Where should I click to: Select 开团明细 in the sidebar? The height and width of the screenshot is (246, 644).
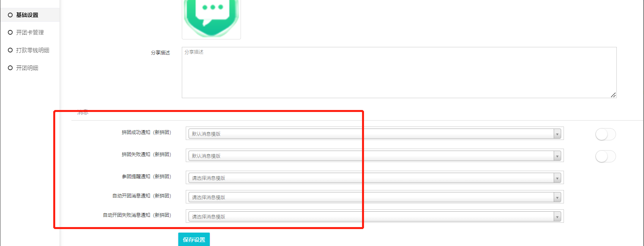[x=27, y=68]
